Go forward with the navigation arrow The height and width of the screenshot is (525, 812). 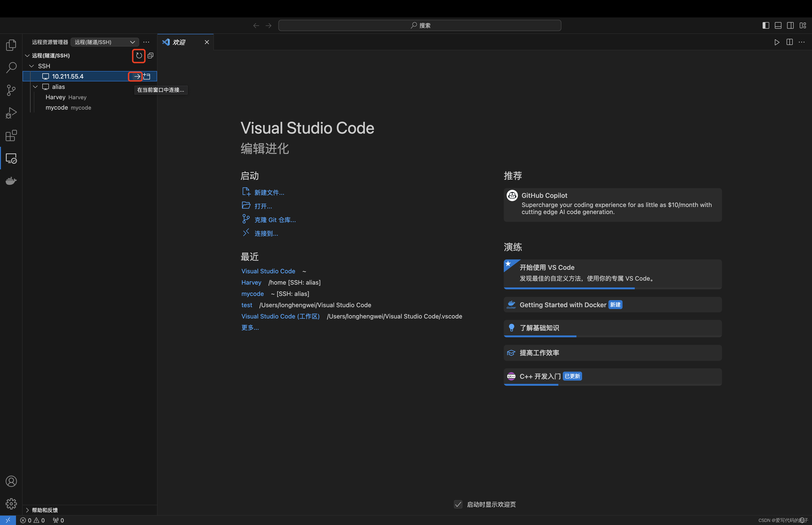(x=268, y=26)
